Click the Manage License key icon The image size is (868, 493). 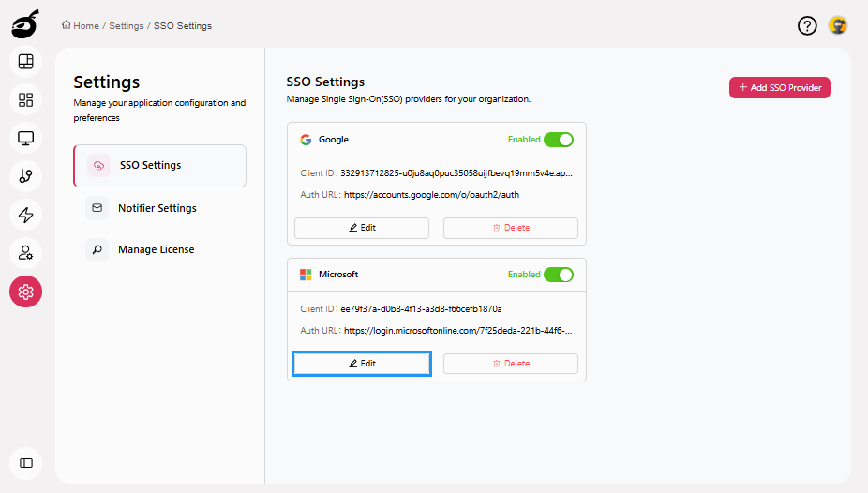click(97, 249)
